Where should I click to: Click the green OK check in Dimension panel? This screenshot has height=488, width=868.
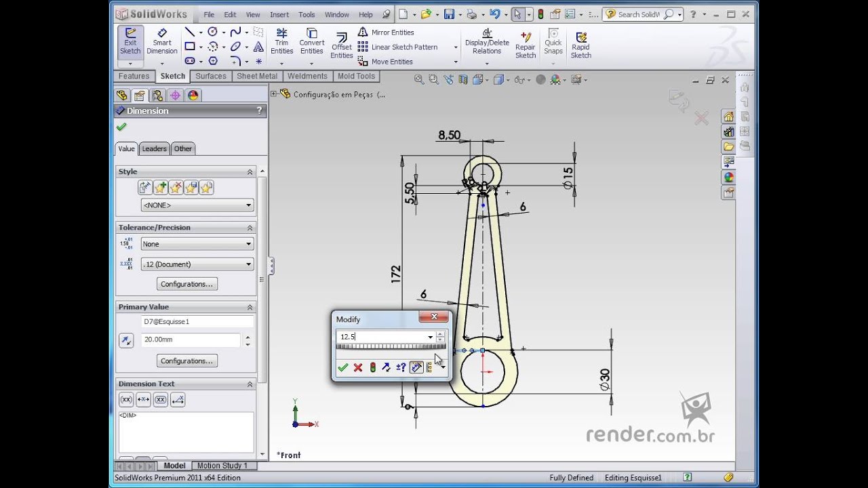pos(121,127)
